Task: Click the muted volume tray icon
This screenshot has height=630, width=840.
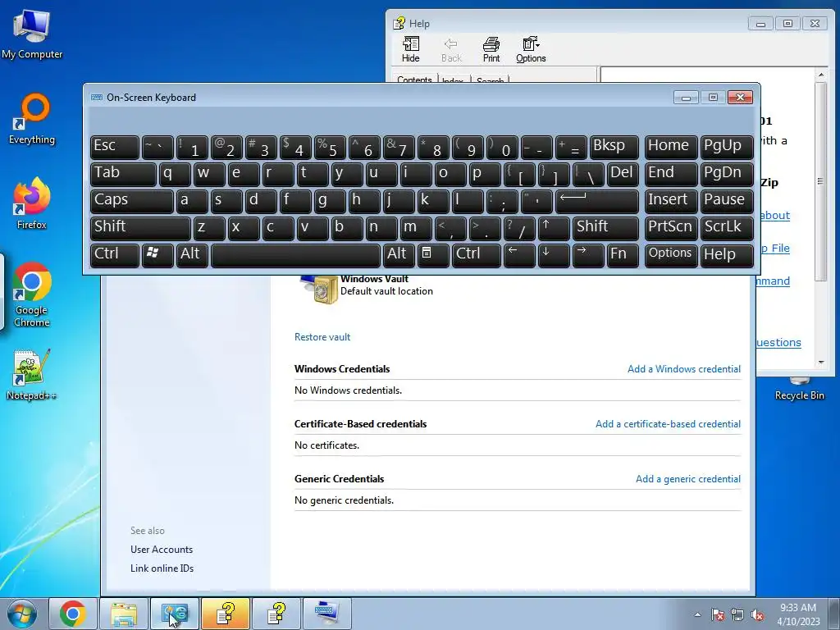Action: (x=757, y=614)
